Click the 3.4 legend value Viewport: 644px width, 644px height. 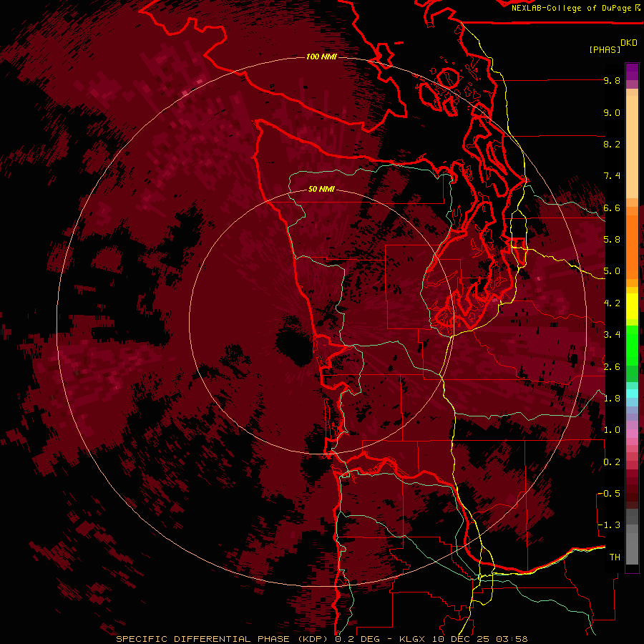(x=612, y=335)
